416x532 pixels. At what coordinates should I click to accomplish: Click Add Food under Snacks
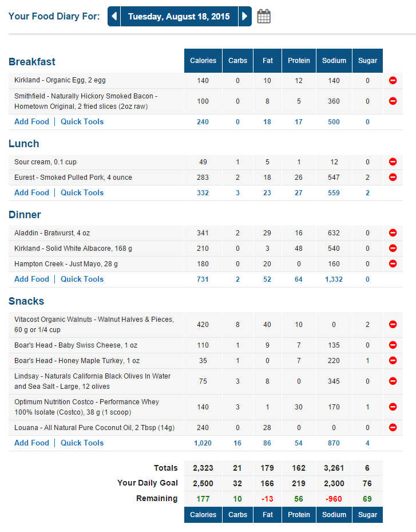31,443
